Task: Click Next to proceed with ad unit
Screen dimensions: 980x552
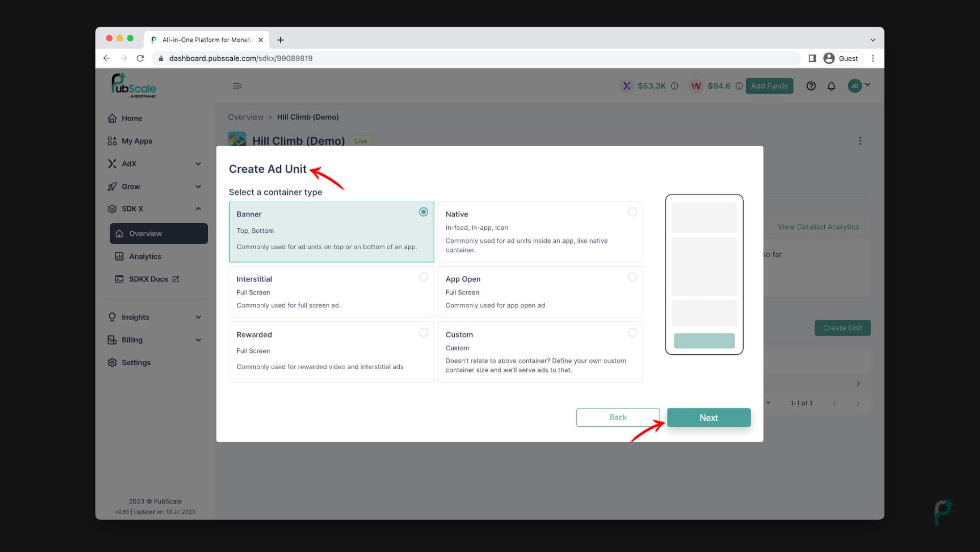Action: click(x=709, y=417)
